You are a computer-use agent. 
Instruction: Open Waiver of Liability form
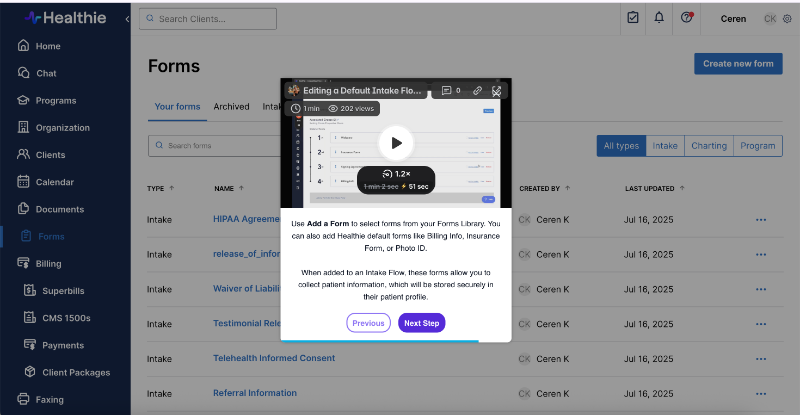click(246, 288)
